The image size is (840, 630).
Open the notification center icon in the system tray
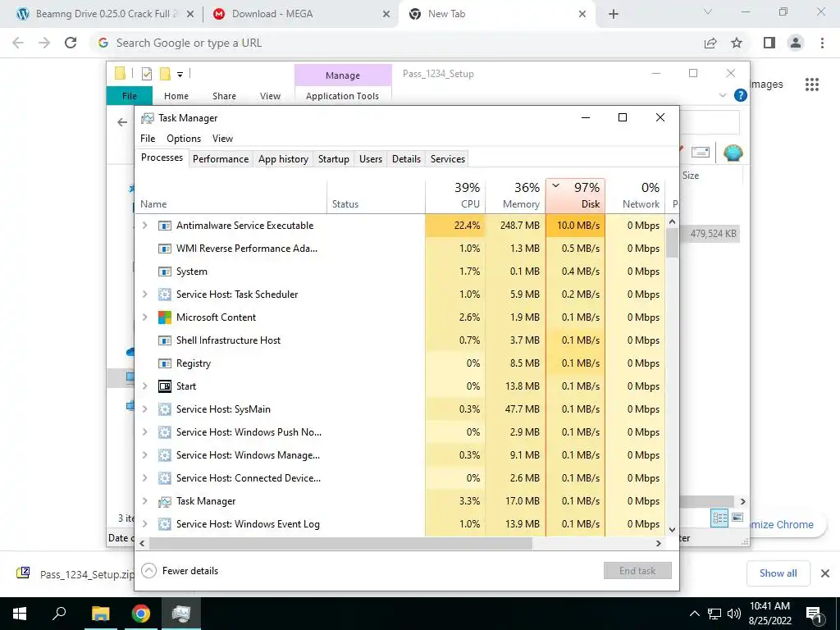point(815,614)
